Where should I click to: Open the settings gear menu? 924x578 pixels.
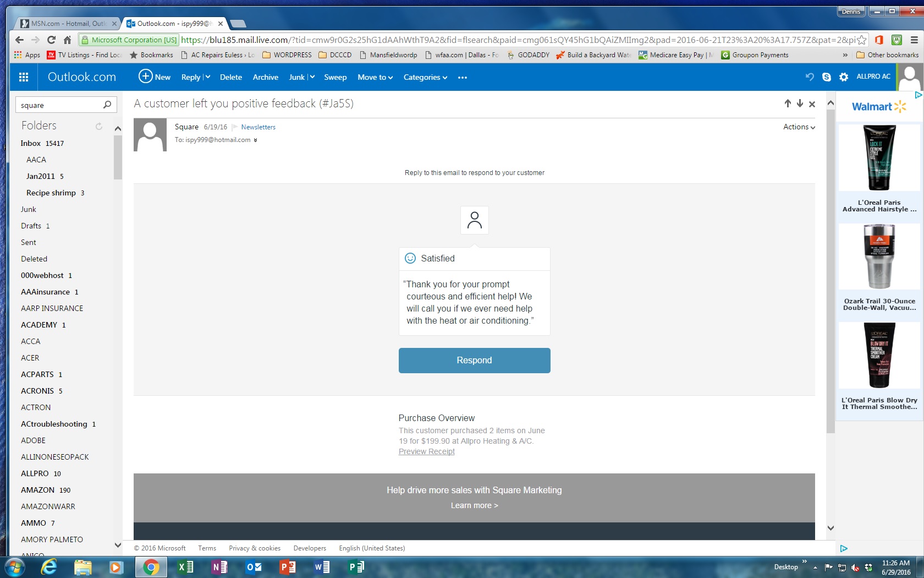(844, 77)
